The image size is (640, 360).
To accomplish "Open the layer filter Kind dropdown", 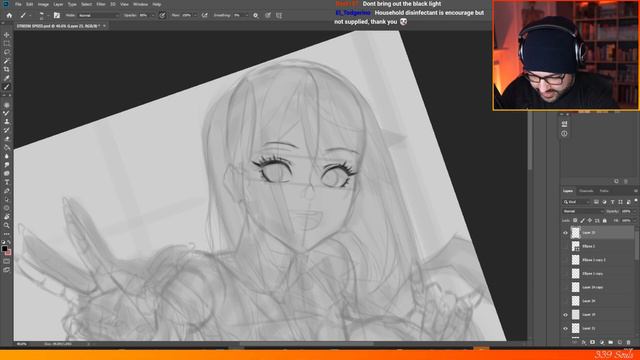I will [x=577, y=202].
